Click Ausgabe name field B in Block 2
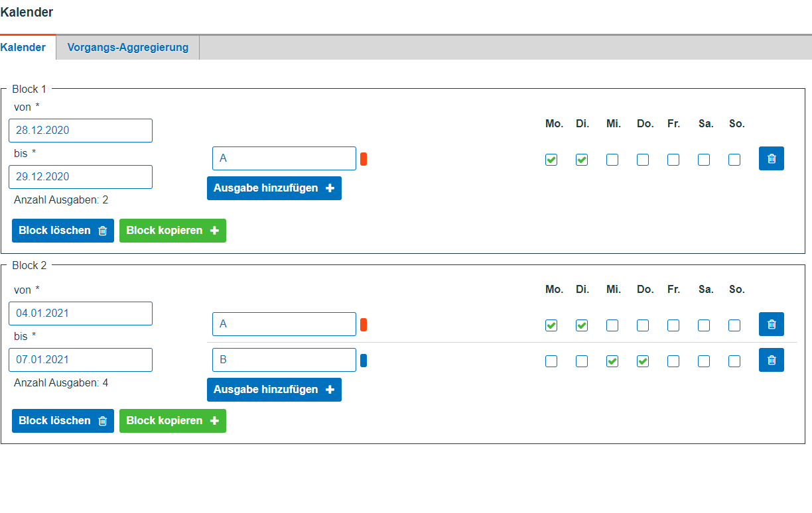The height and width of the screenshot is (513, 812). click(x=284, y=360)
